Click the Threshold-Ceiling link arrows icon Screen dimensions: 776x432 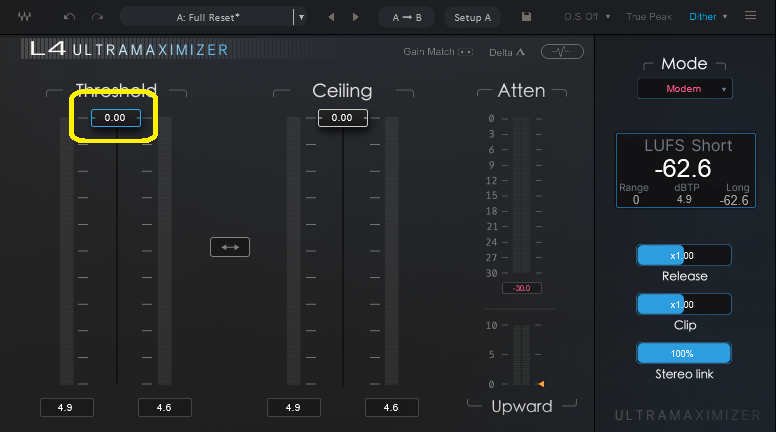coord(230,247)
